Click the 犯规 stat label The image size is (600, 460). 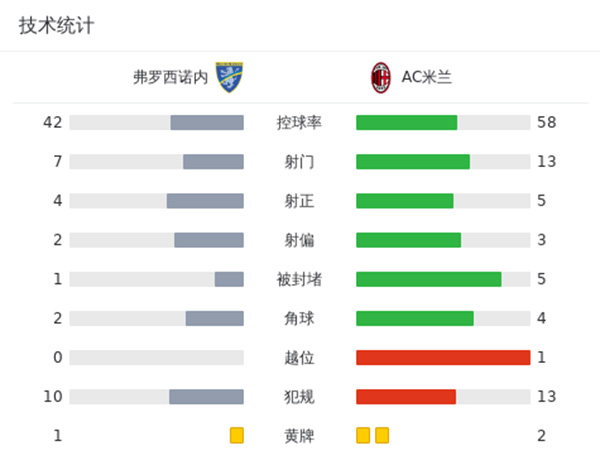point(299,396)
